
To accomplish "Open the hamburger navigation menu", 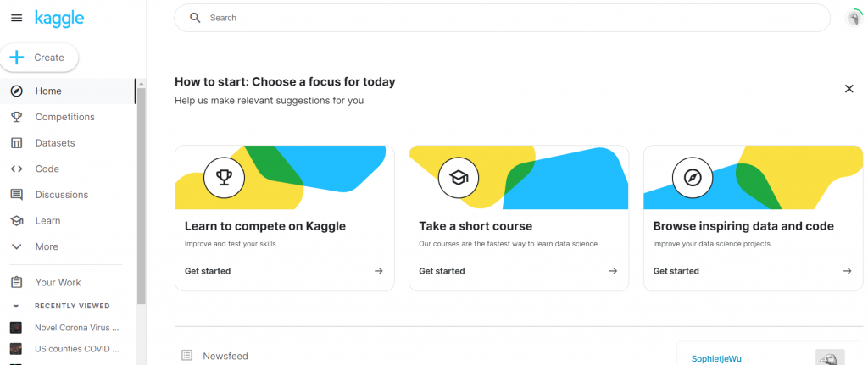I will coord(16,18).
